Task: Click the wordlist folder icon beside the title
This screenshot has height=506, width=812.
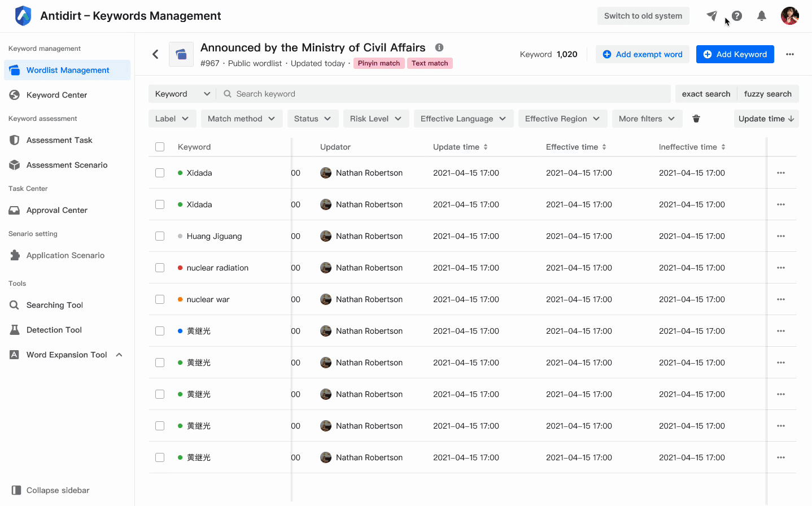Action: point(181,54)
